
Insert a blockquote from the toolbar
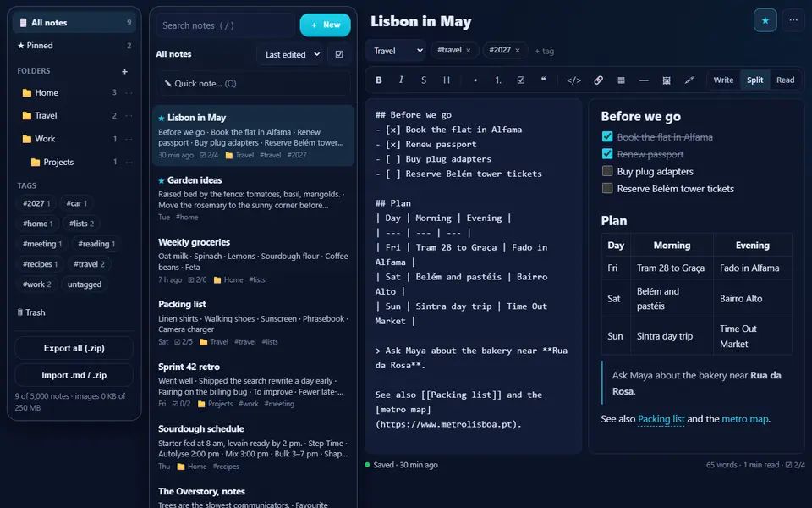point(544,80)
